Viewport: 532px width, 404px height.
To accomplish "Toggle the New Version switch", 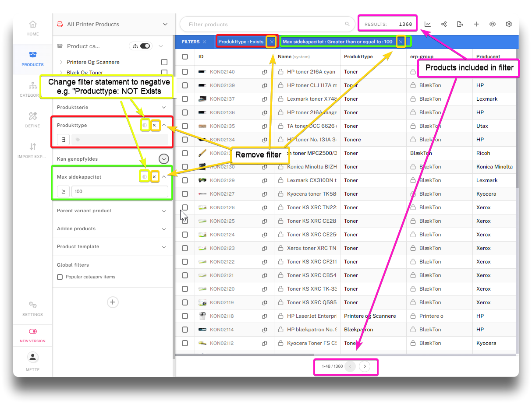I will pos(32,332).
